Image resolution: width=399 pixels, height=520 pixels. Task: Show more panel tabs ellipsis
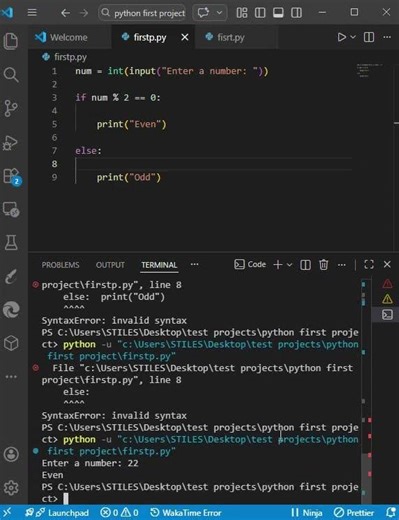click(195, 265)
